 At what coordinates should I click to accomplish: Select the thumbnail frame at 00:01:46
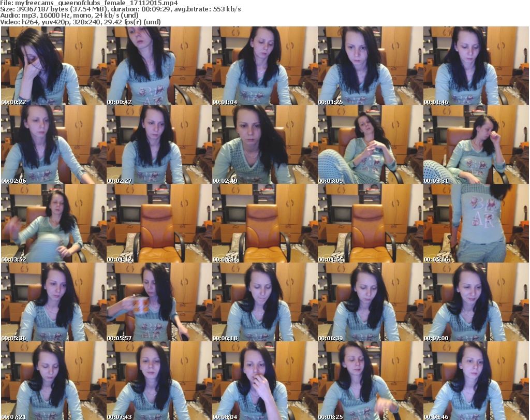pos(476,66)
